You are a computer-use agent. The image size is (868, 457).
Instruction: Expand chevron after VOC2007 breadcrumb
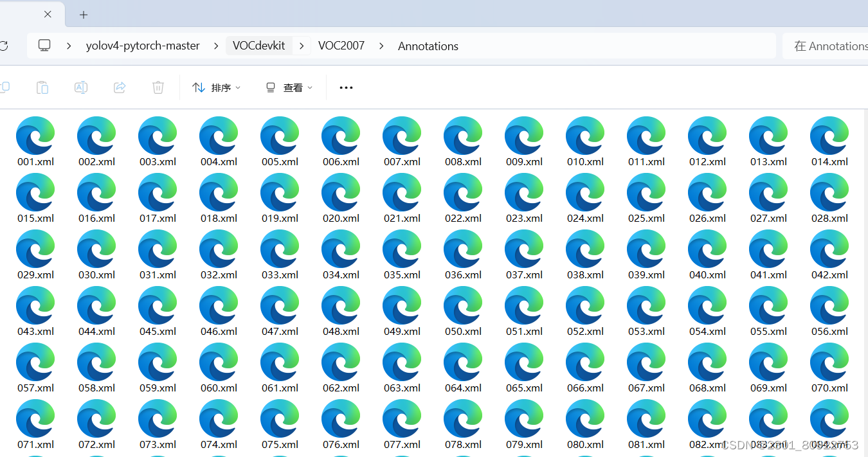pos(381,46)
